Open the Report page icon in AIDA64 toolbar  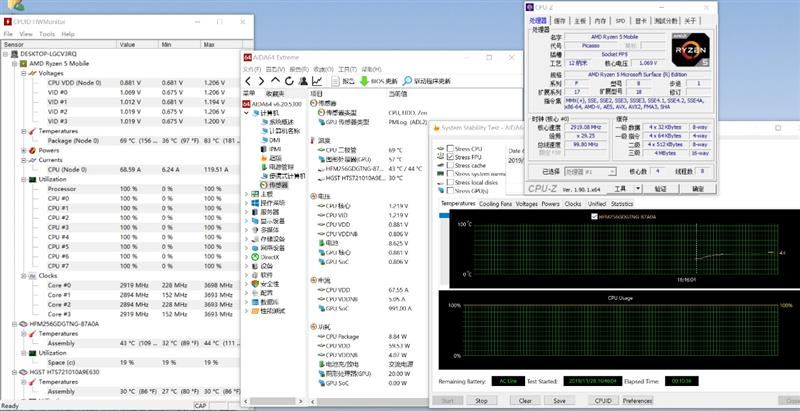click(335, 81)
